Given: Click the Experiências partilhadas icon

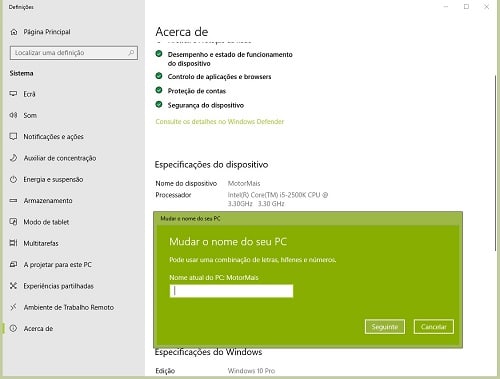Looking at the screenshot, I should click(13, 286).
